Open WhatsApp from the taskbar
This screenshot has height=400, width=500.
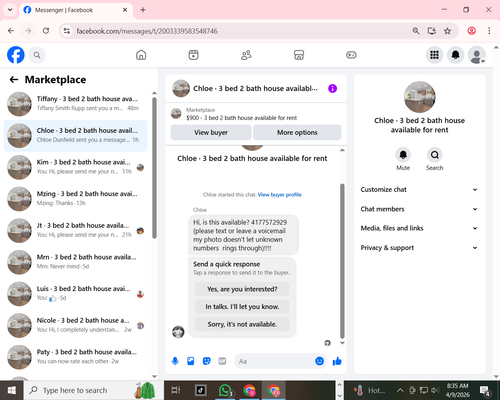pyautogui.click(x=226, y=390)
